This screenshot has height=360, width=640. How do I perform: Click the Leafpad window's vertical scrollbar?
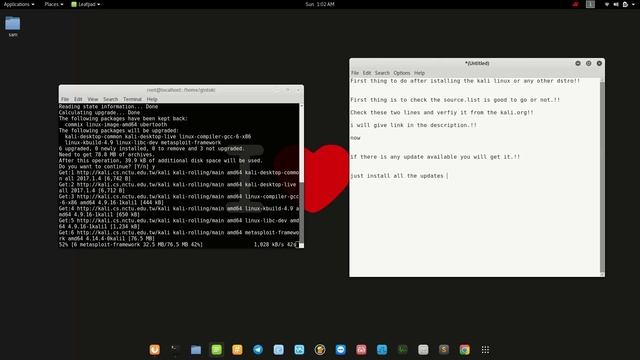coord(602,177)
